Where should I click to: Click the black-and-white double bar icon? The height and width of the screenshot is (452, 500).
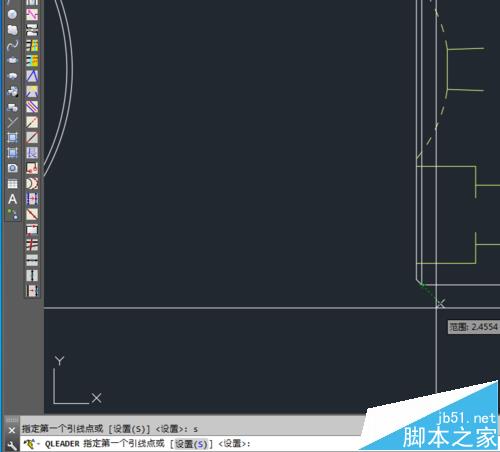click(x=32, y=30)
